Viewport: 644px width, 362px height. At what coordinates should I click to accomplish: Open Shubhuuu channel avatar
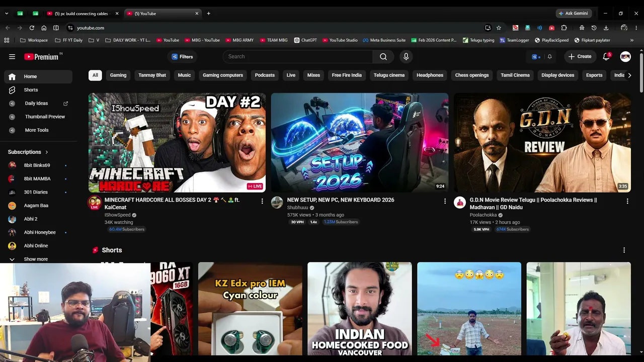pos(277,203)
